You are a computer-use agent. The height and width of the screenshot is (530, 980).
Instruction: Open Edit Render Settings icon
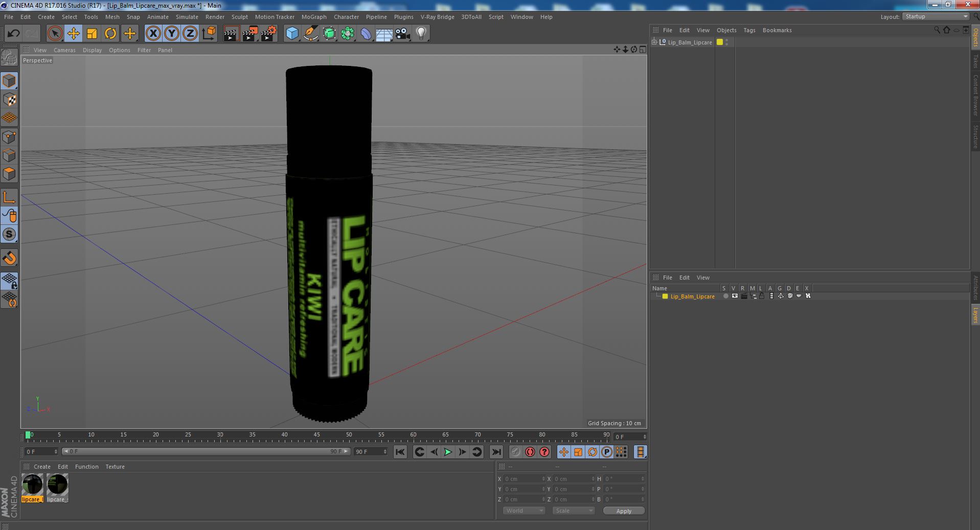269,34
